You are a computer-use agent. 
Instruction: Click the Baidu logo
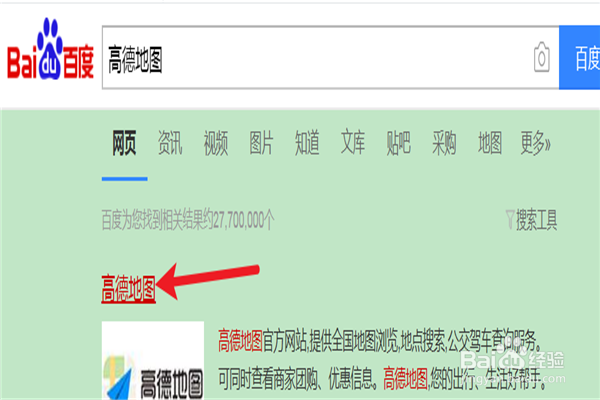pyautogui.click(x=50, y=49)
